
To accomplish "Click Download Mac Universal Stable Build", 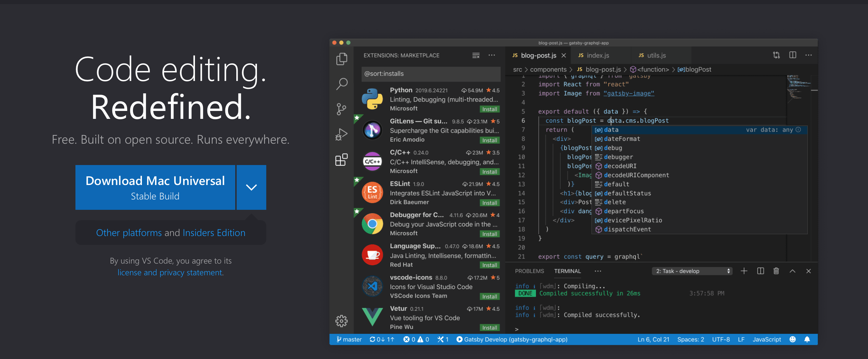I will (155, 187).
